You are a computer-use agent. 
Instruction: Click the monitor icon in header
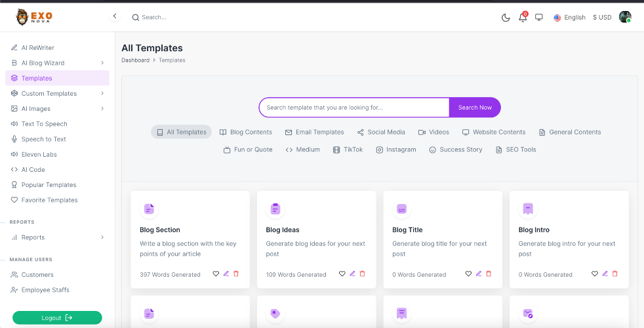point(539,17)
